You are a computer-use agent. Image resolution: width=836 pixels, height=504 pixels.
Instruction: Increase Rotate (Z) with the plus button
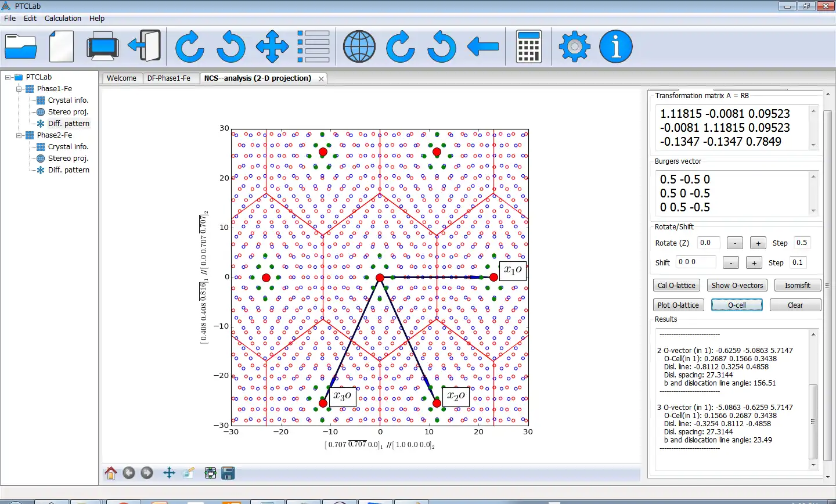point(758,243)
